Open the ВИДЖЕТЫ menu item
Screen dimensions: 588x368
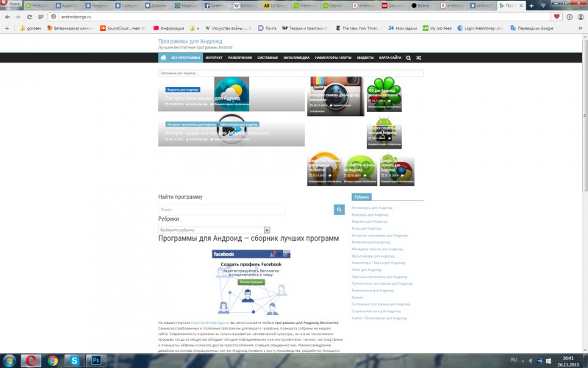tap(365, 58)
